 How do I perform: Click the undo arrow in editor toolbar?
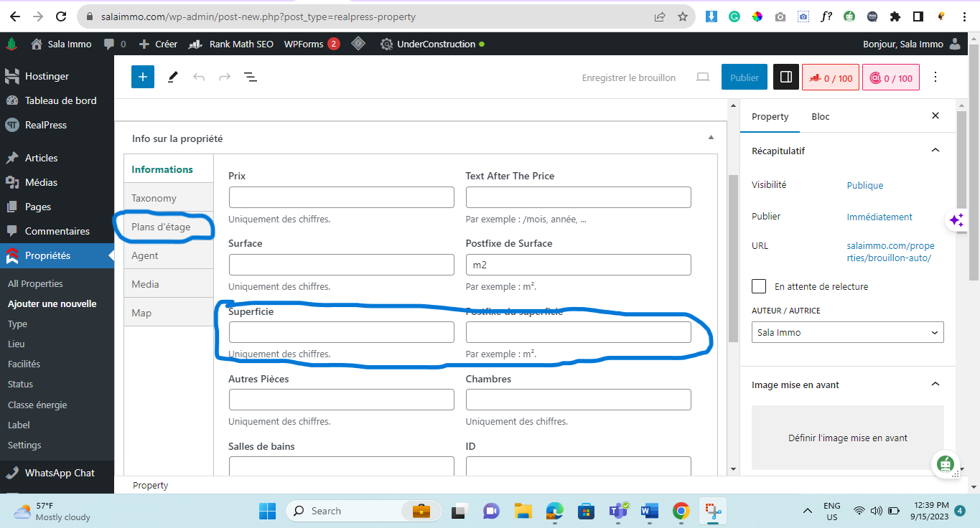(x=199, y=77)
